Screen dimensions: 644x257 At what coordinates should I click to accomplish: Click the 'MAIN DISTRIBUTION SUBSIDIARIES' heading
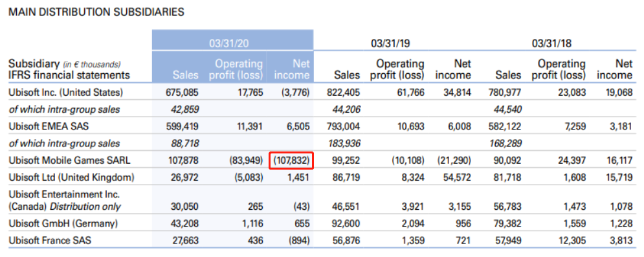coord(96,12)
